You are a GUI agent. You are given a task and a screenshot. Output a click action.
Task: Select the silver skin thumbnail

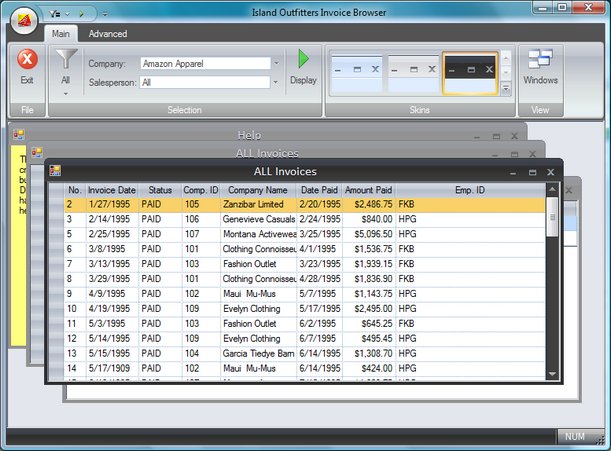[x=413, y=74]
